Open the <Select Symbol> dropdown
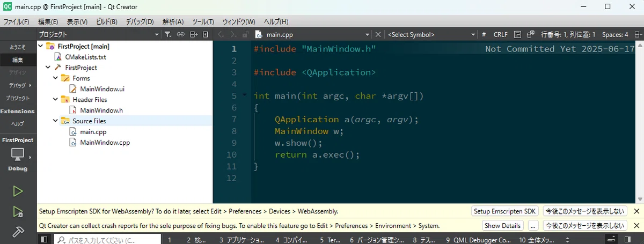The image size is (644, 244). point(431,34)
